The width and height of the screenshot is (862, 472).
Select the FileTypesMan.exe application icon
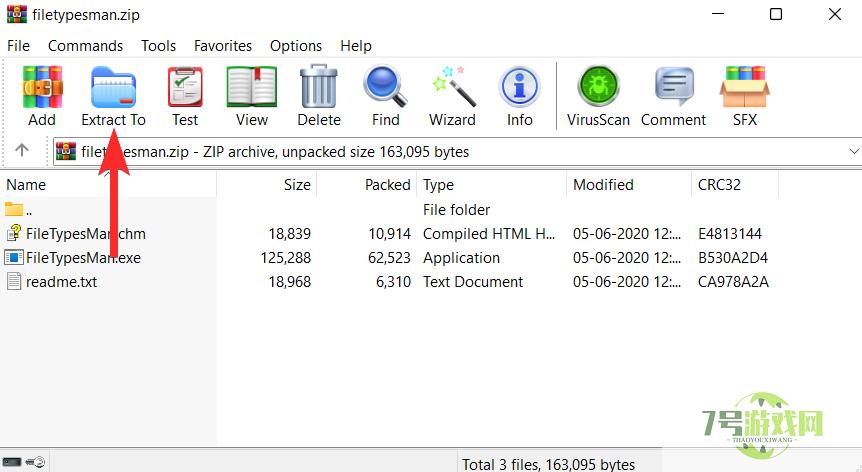coord(14,258)
